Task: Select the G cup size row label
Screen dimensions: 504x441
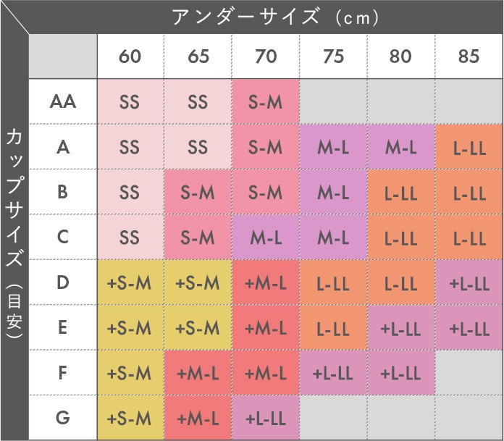Action: point(63,418)
